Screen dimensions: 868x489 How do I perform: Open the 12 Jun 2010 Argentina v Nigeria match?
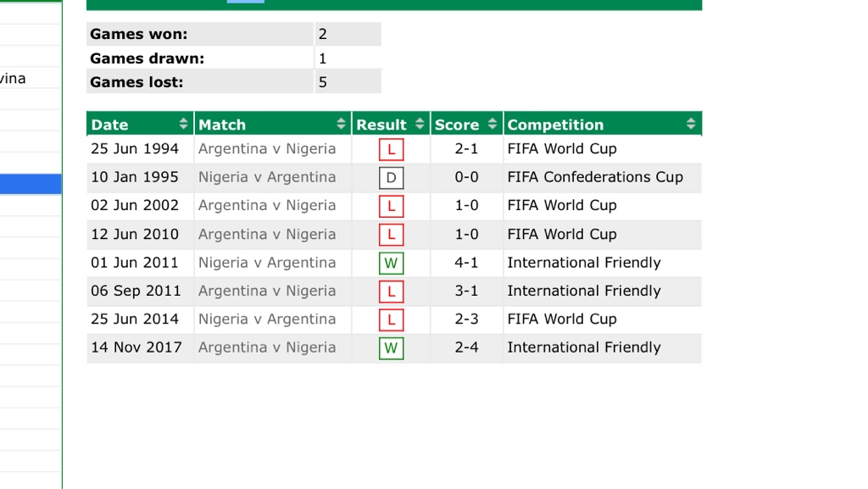pyautogui.click(x=267, y=234)
